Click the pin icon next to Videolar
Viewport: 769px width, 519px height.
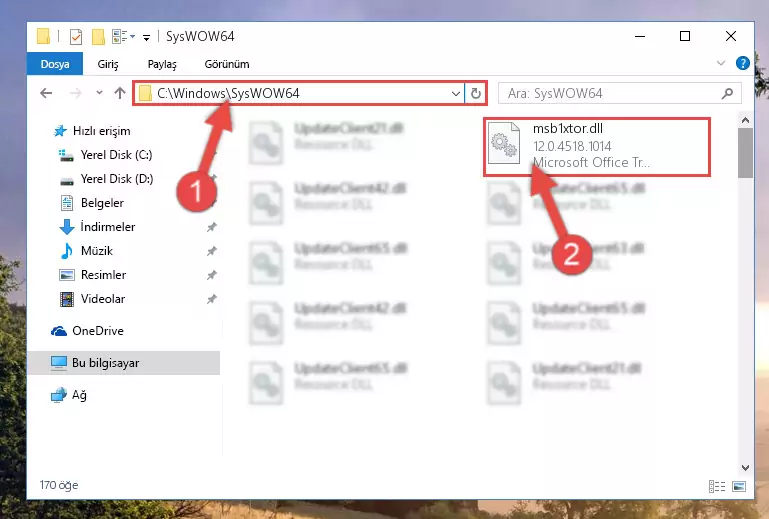point(211,299)
